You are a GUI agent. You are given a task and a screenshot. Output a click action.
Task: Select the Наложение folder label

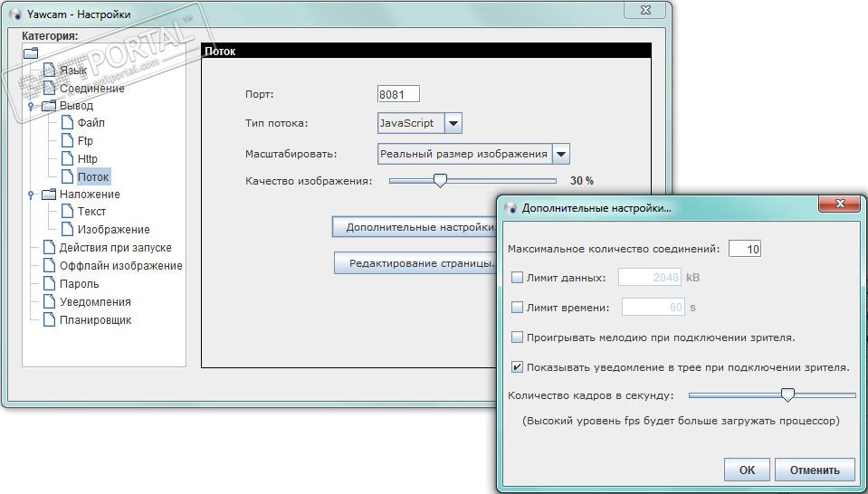90,195
